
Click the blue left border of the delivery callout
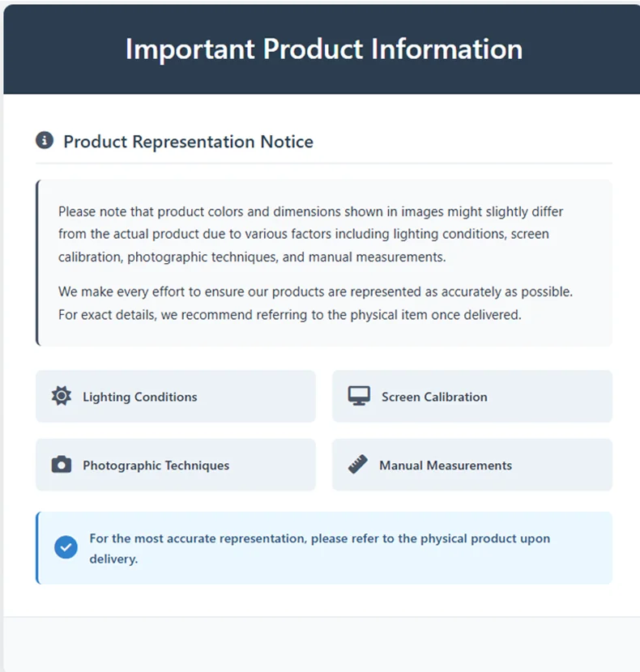point(37,548)
